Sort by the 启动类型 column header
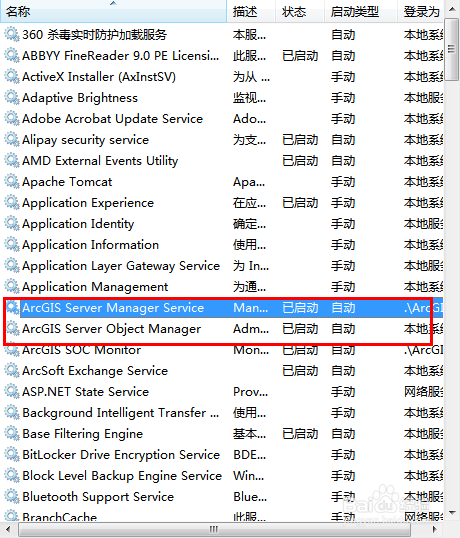Image resolution: width=460 pixels, height=538 pixels. point(361,11)
